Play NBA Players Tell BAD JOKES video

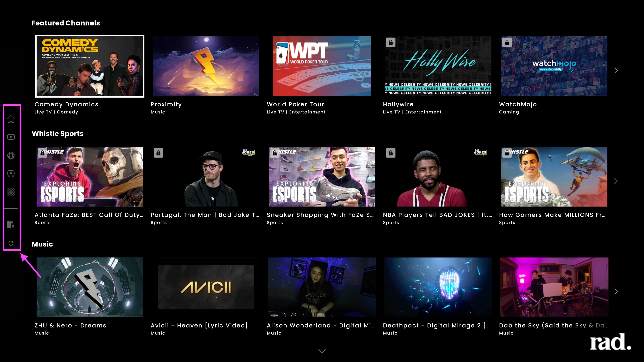point(438,177)
